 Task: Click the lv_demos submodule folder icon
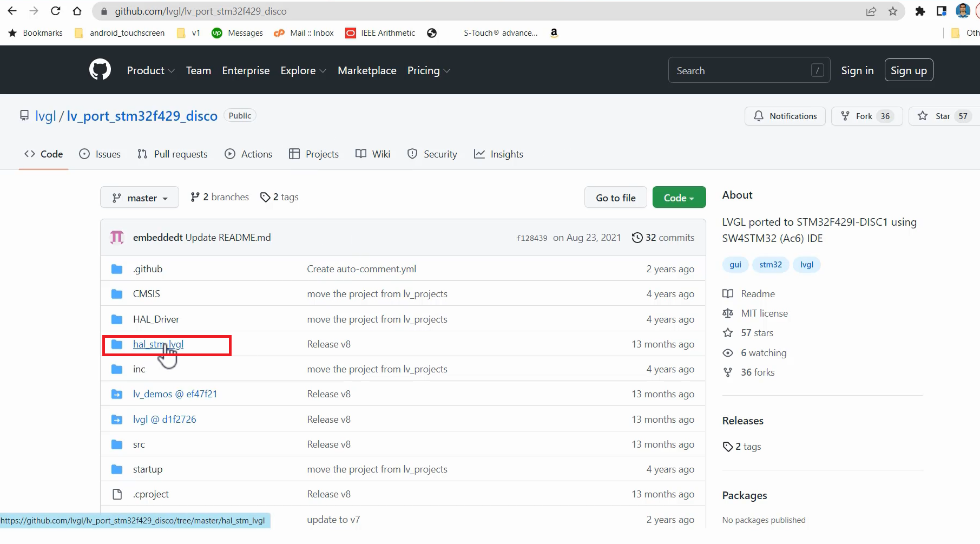coord(117,394)
